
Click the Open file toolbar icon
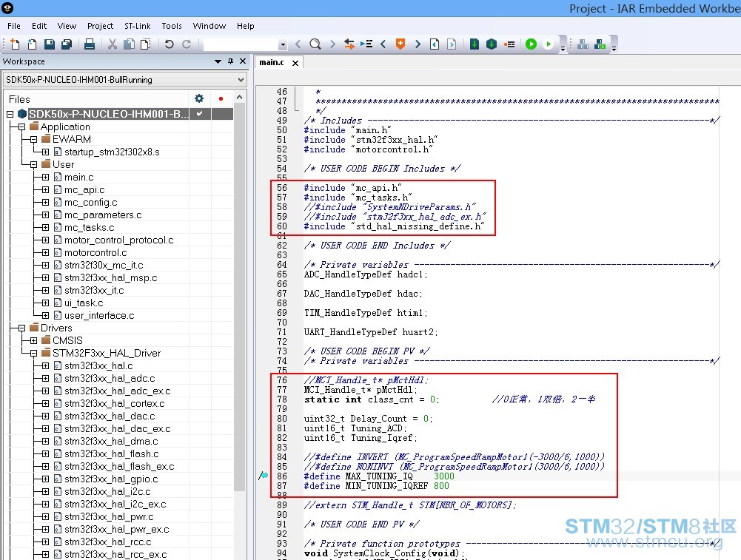(32, 44)
